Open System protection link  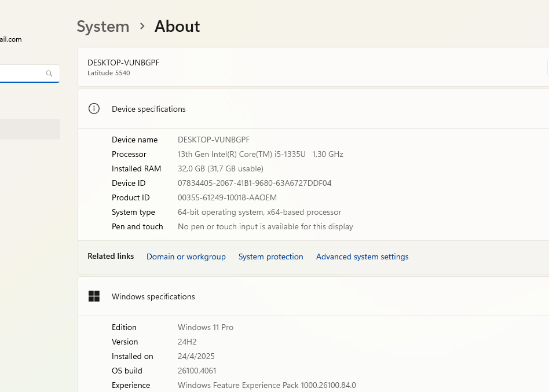270,257
